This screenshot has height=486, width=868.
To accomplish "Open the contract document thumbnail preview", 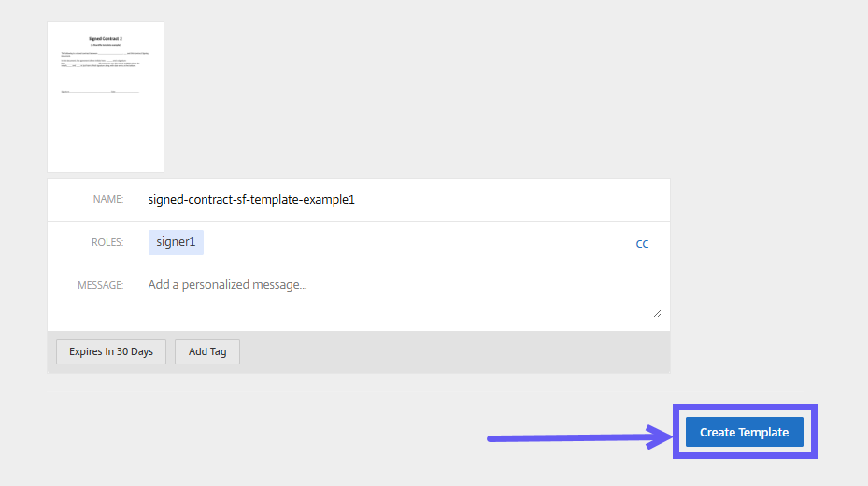I will click(106, 97).
